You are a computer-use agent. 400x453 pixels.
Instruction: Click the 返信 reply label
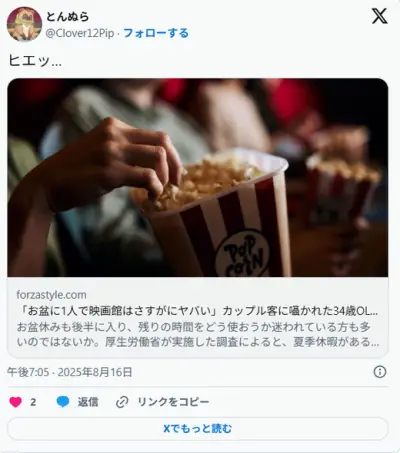pos(88,402)
